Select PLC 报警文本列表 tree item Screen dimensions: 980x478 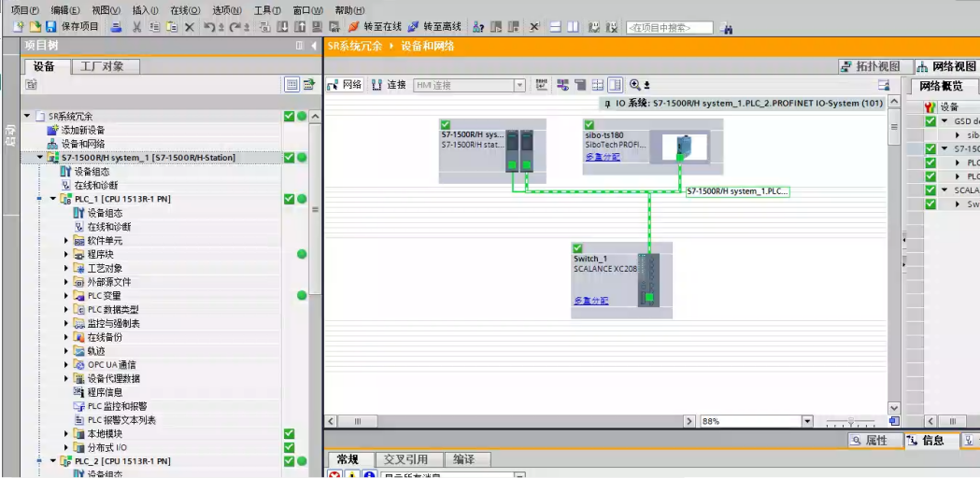tap(115, 420)
